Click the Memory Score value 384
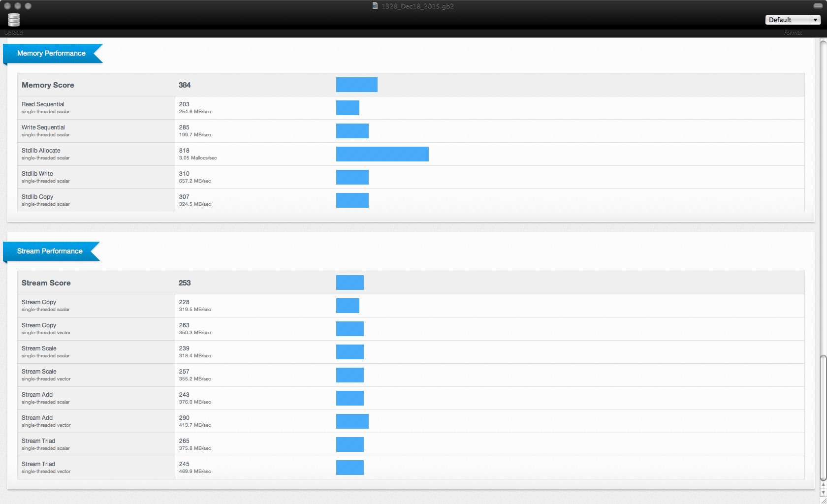 (x=185, y=85)
